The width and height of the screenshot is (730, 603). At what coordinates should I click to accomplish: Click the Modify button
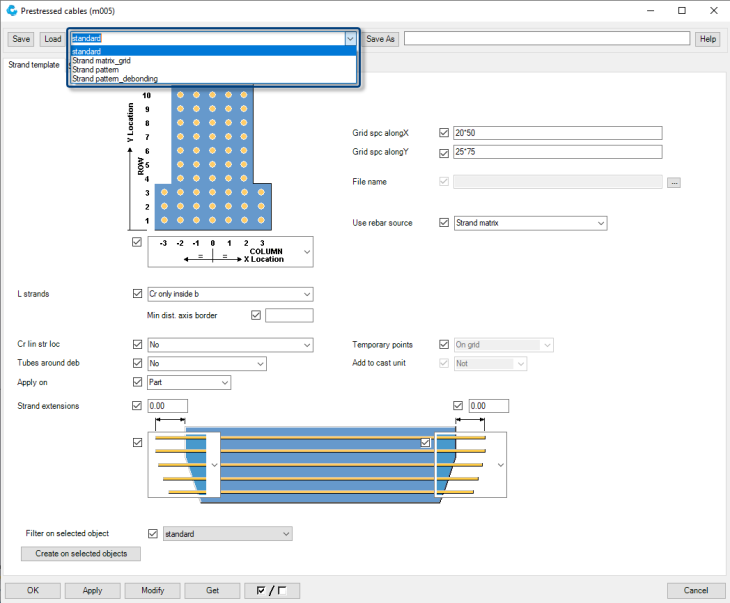point(152,590)
